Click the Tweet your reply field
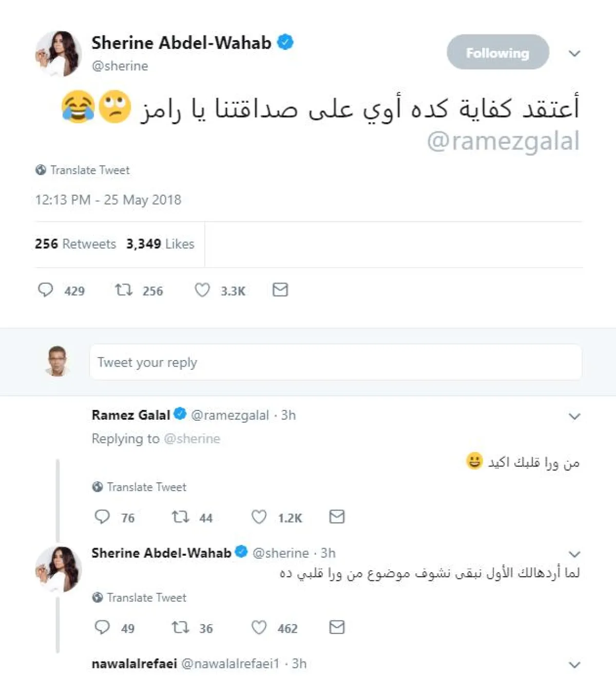The height and width of the screenshot is (677, 616). coord(335,363)
